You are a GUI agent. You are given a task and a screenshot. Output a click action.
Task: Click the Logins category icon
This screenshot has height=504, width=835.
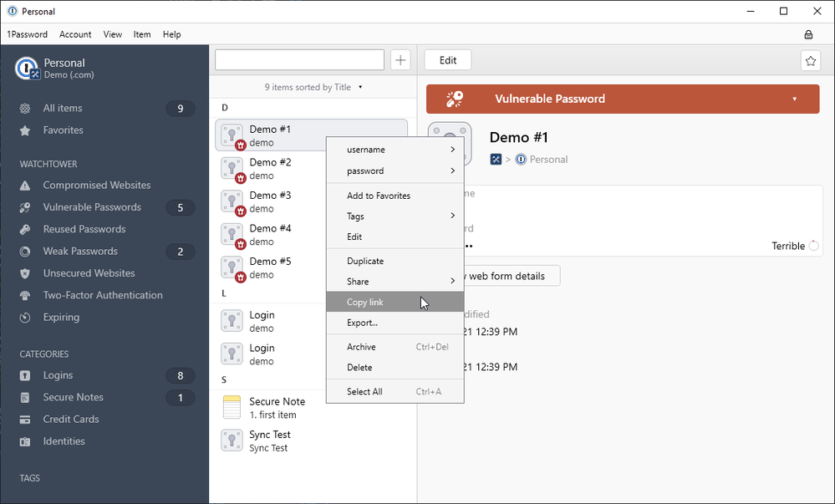point(25,375)
